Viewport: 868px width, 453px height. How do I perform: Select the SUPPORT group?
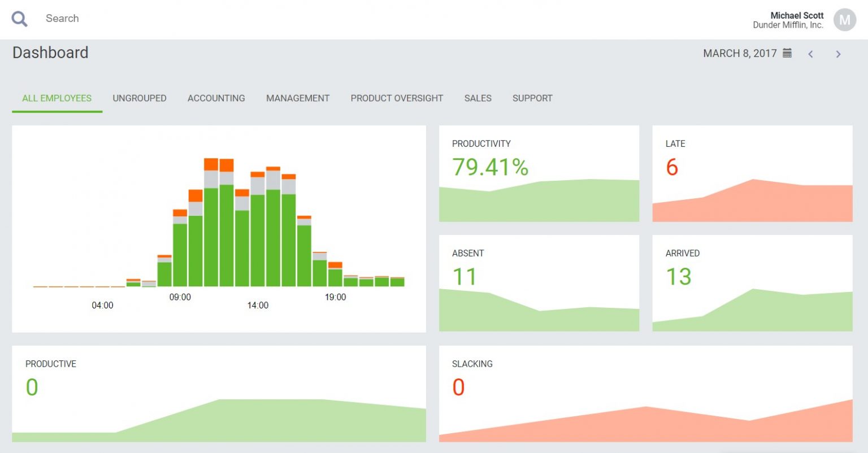532,98
